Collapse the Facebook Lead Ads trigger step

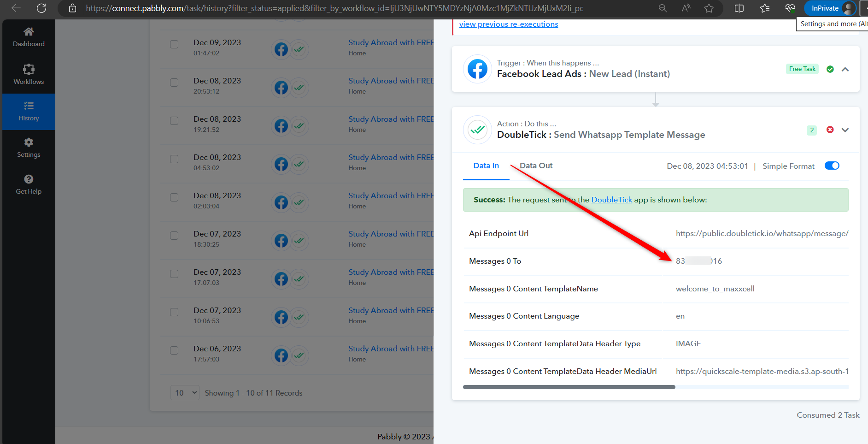click(x=845, y=69)
